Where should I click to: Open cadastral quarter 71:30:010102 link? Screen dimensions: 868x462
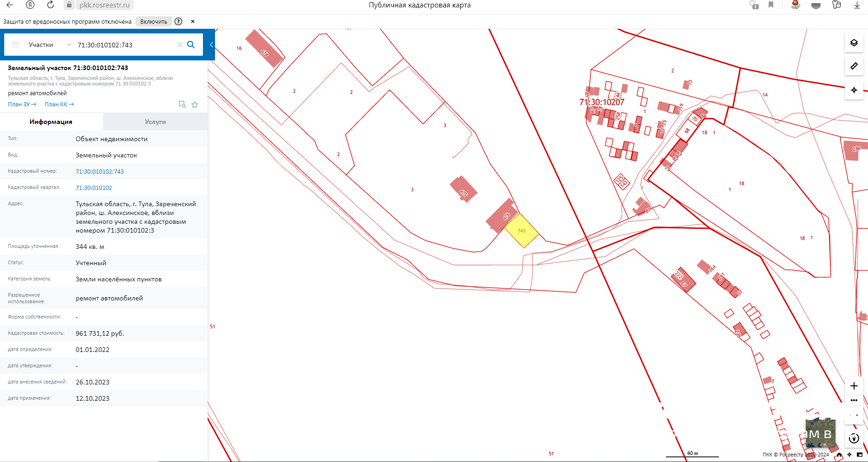coord(94,188)
